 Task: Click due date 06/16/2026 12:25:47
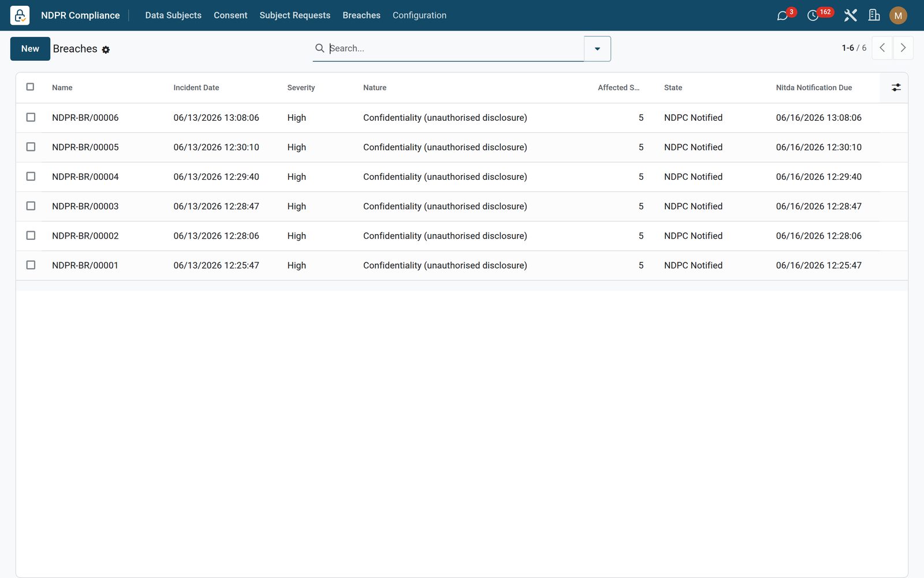point(819,265)
